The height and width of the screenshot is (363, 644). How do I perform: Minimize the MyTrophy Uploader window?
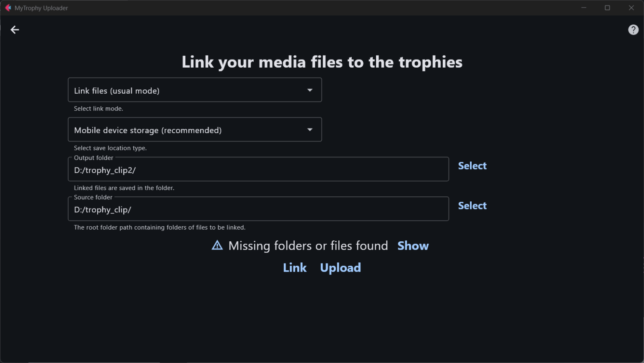tap(584, 8)
